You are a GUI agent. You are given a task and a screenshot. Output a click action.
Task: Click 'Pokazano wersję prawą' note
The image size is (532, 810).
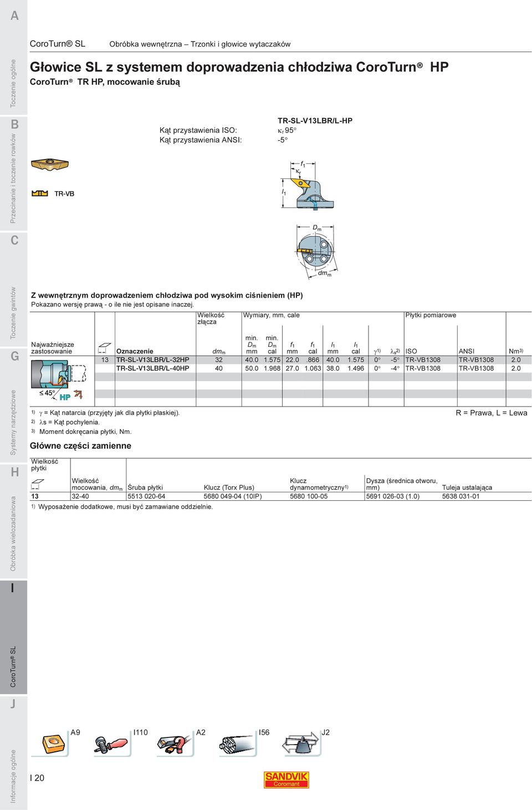coord(112,305)
